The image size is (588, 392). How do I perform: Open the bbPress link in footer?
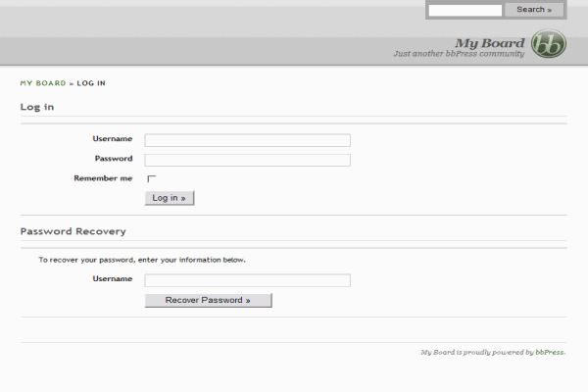pyautogui.click(x=550, y=352)
